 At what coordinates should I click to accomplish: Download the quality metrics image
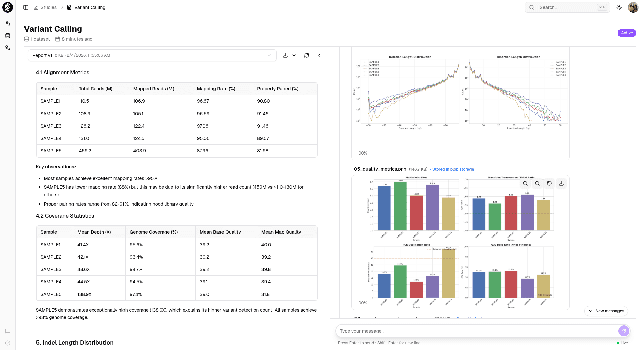click(x=561, y=183)
